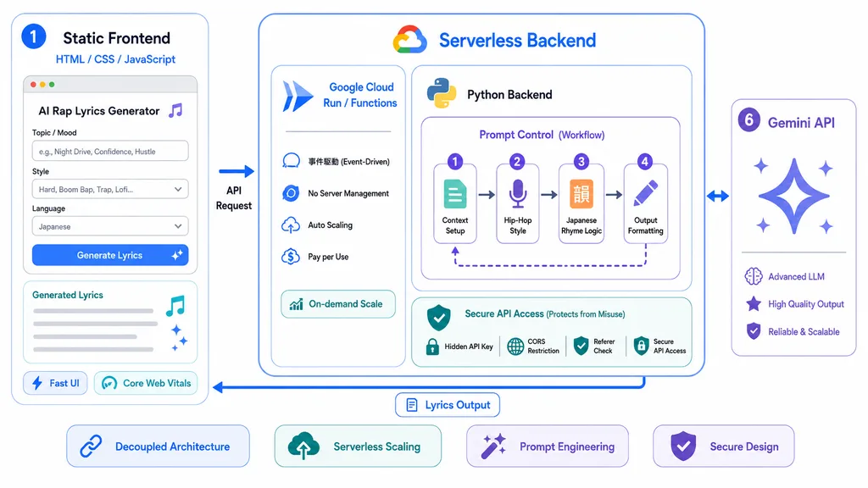
Task: Click the Secure Design card
Action: coord(724,446)
